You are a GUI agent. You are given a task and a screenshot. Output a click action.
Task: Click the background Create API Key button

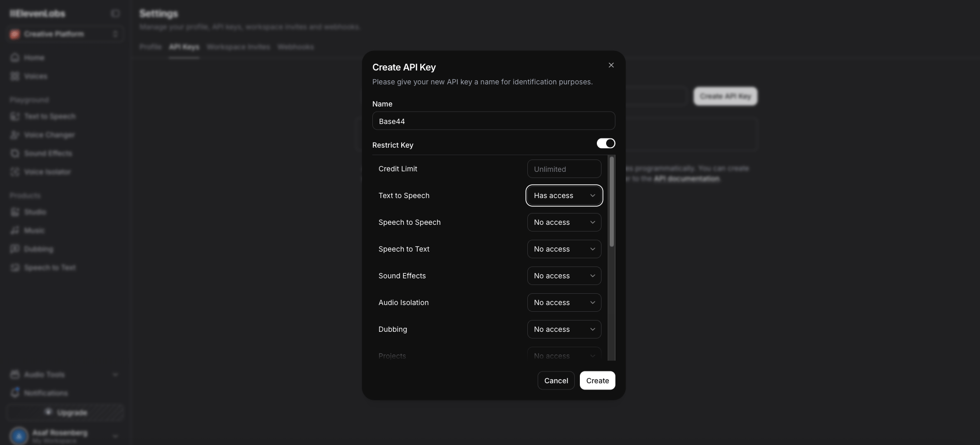click(726, 96)
